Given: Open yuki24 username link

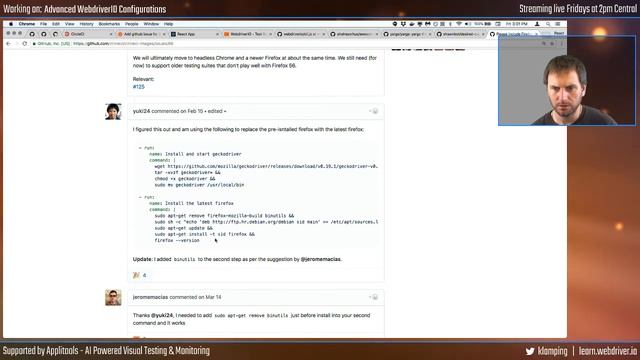Looking at the screenshot, I should point(141,111).
